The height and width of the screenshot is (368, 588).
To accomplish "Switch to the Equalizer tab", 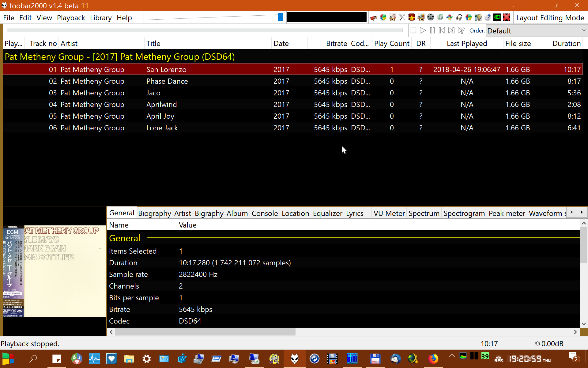I will pos(327,213).
